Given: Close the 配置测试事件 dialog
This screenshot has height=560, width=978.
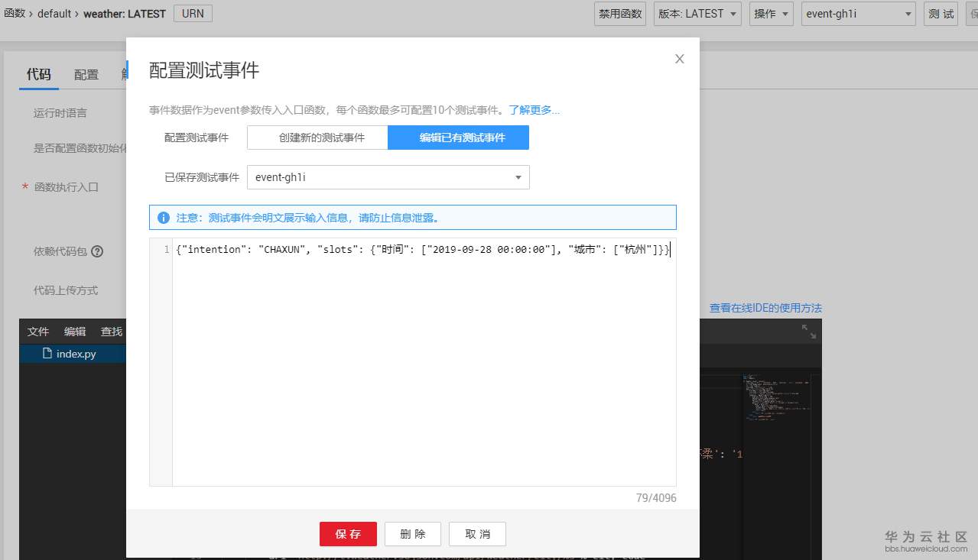Looking at the screenshot, I should click(679, 58).
